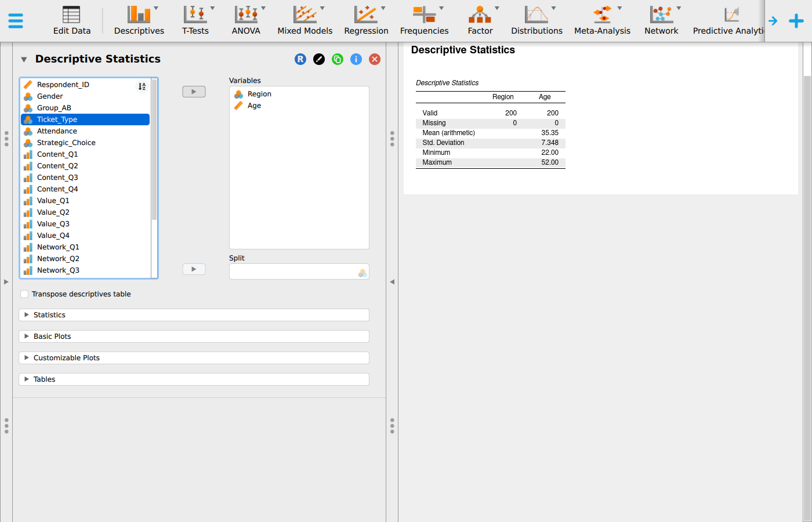This screenshot has height=522, width=812.
Task: Open the Frequencies module menu
Action: [424, 21]
